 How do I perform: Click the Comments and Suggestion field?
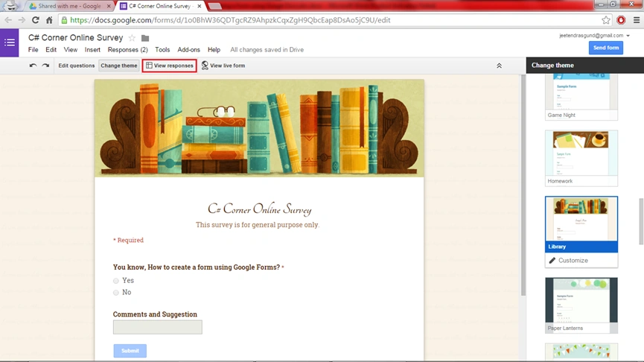tap(158, 328)
